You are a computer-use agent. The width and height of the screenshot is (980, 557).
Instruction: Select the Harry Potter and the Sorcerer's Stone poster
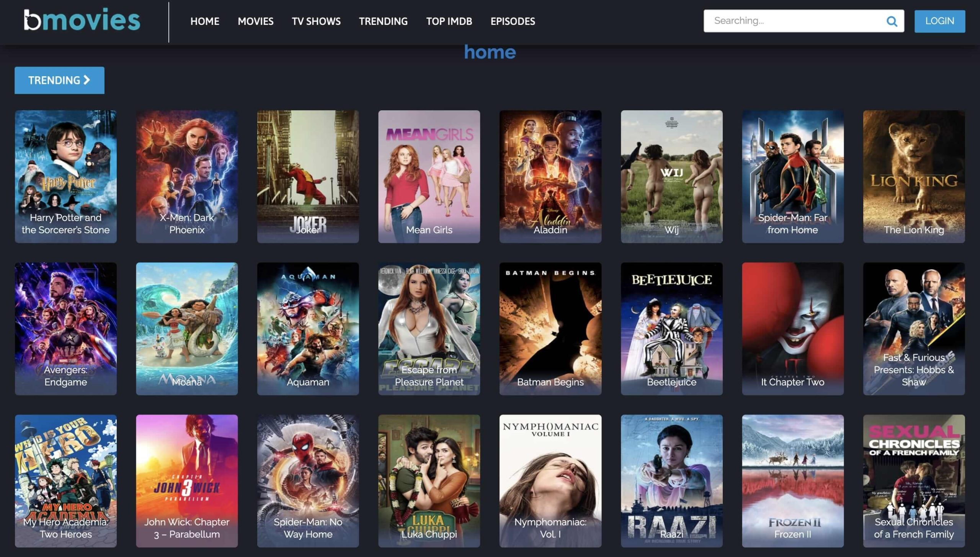[65, 176]
